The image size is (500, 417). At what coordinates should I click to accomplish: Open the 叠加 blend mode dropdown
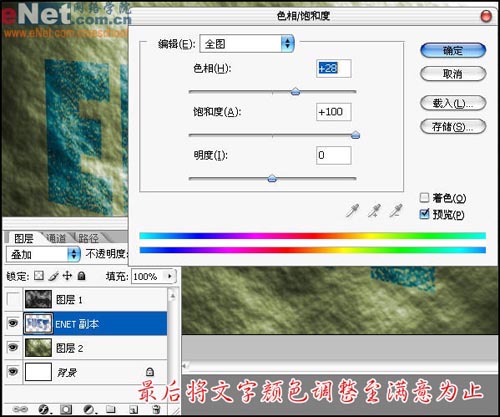click(43, 255)
